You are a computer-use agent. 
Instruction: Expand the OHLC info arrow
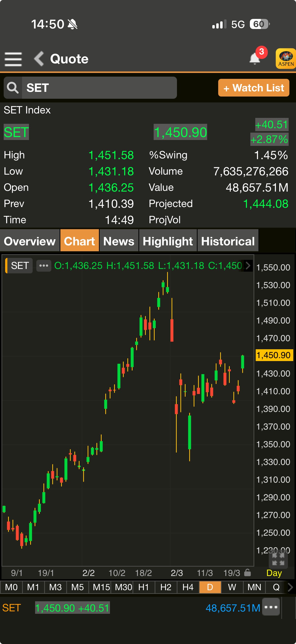[248, 266]
